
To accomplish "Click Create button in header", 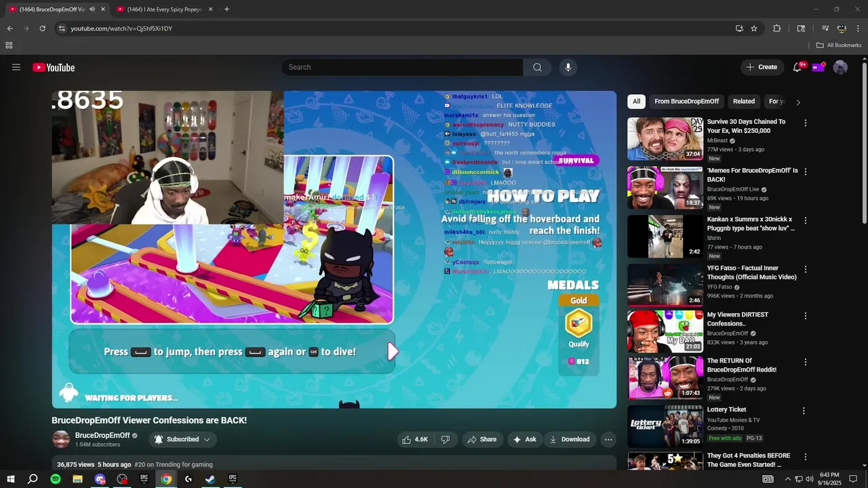I will click(762, 67).
